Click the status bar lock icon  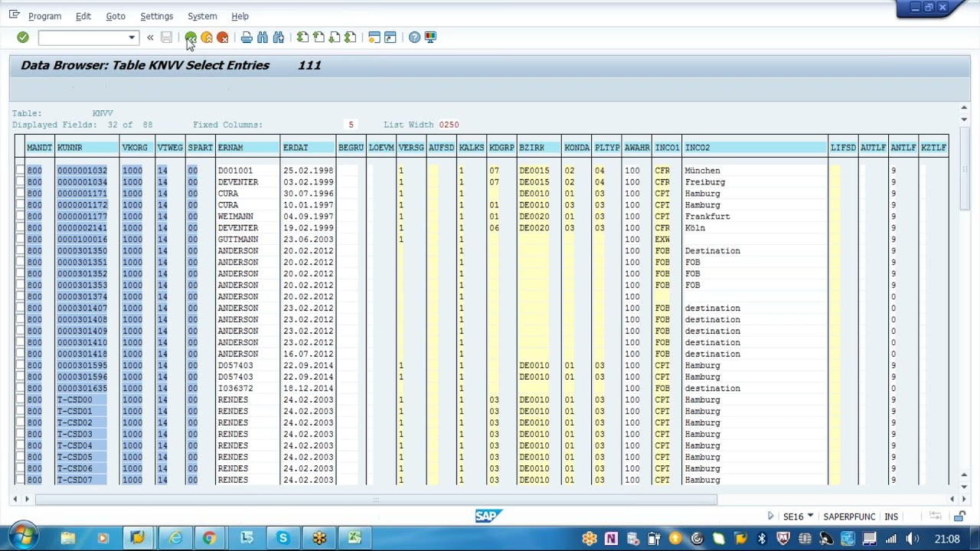[959, 517]
